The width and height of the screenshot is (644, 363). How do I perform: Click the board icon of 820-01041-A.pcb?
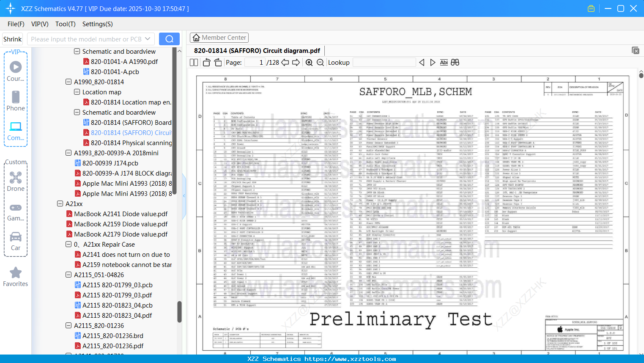coord(86,72)
